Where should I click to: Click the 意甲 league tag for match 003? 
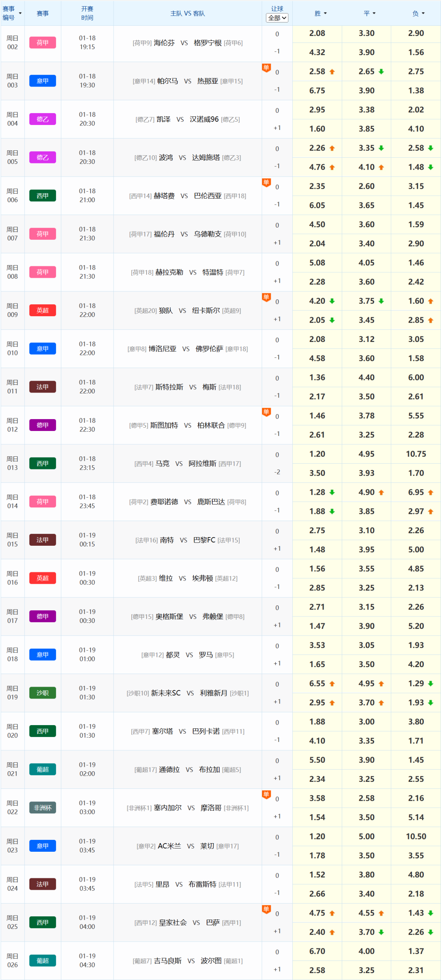coord(42,81)
